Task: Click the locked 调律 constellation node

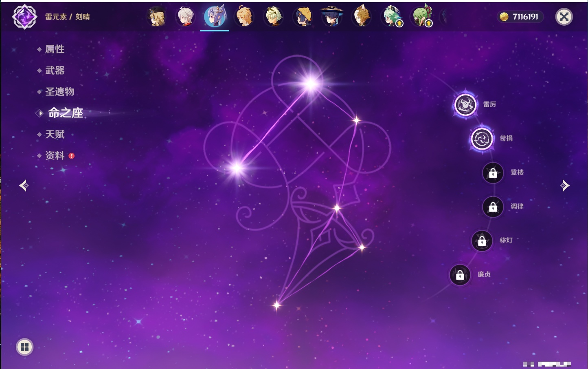Action: tap(493, 207)
